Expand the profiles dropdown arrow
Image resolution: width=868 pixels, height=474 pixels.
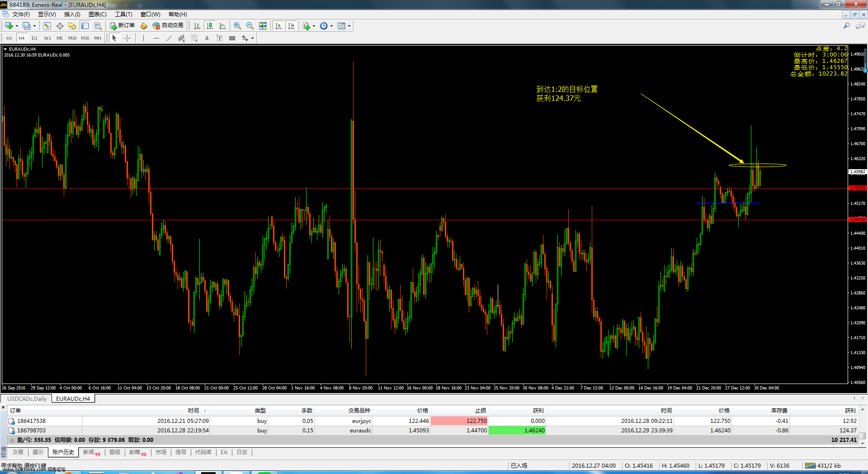(x=34, y=26)
